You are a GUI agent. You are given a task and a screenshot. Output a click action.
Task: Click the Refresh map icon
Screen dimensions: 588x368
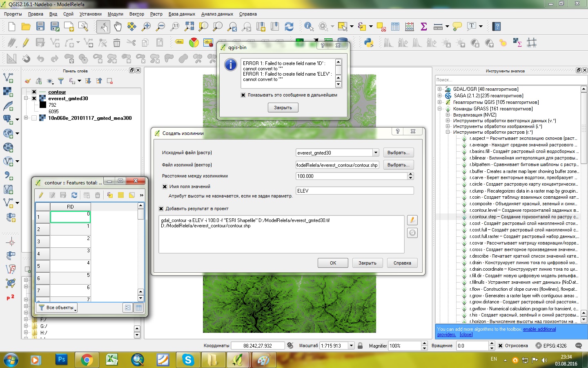click(289, 27)
